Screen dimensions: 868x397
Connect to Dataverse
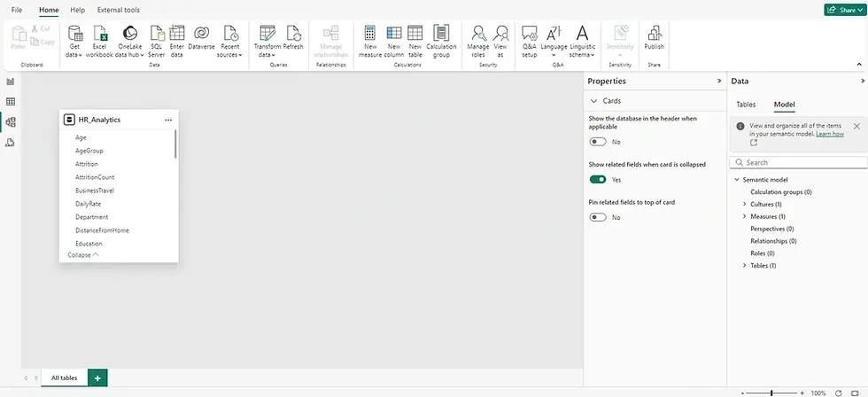coord(202,37)
